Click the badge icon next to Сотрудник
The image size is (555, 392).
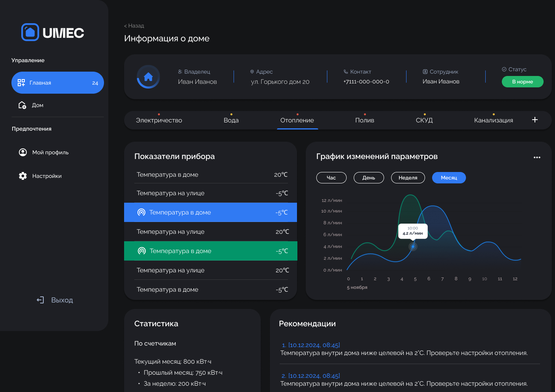pyautogui.click(x=425, y=72)
